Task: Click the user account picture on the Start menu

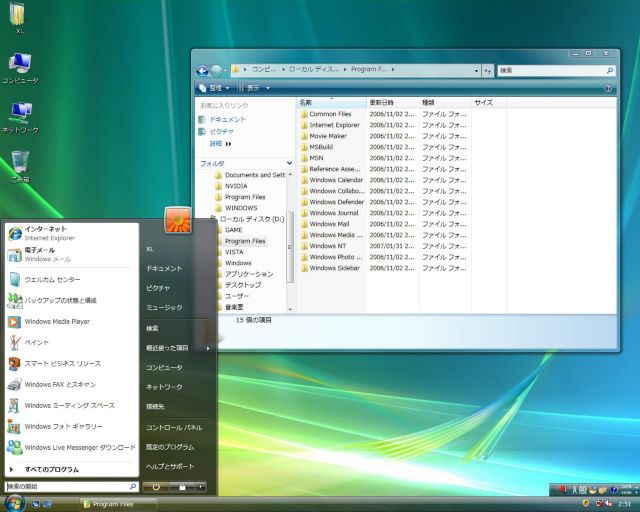Action: click(x=178, y=220)
